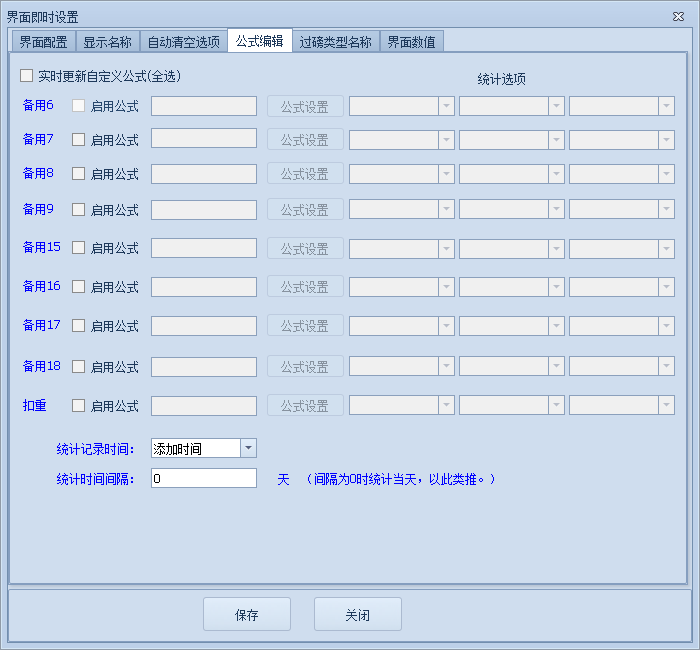Viewport: 700px width, 650px height.
Task: Click formula text field for 备用17
Action: [204, 326]
